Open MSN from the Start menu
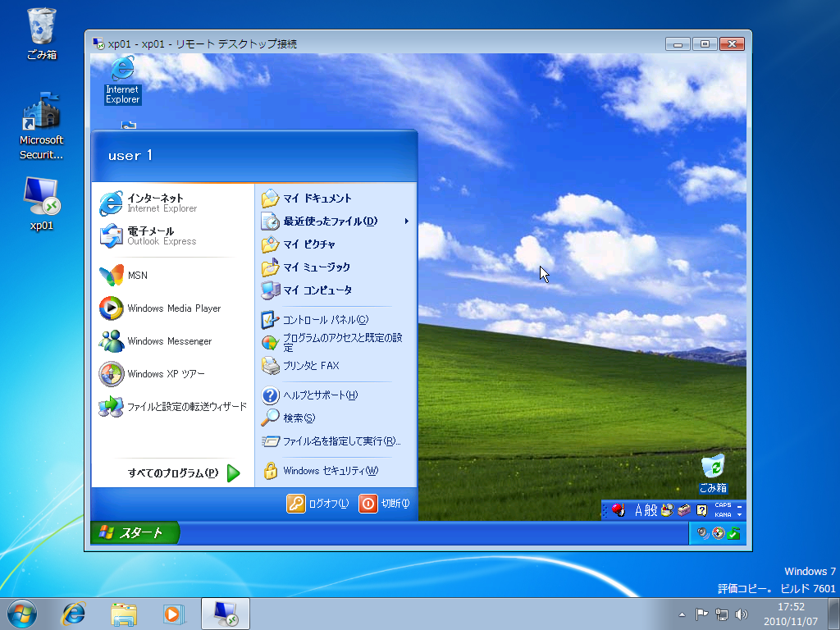 click(x=173, y=276)
